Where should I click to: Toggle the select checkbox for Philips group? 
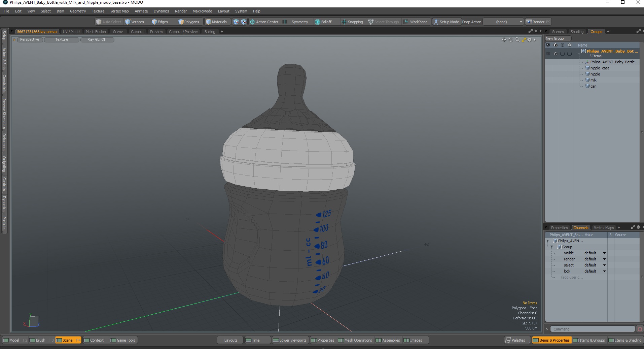[x=562, y=54]
